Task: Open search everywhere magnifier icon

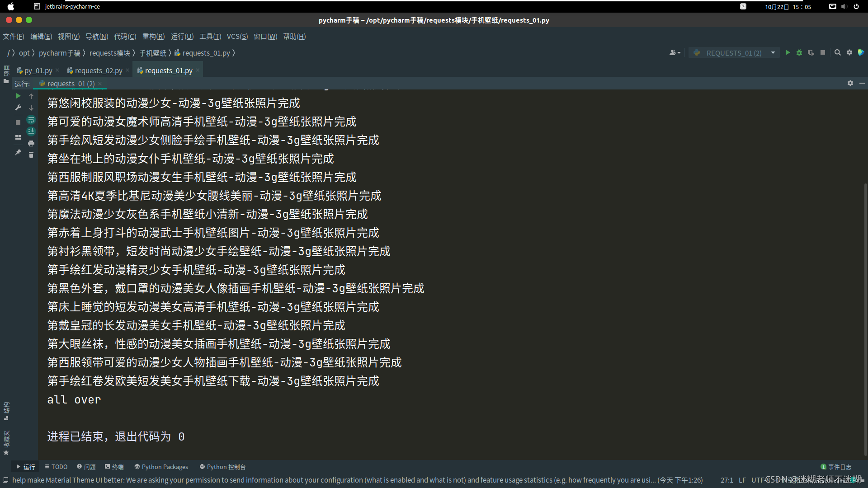Action: click(x=837, y=53)
